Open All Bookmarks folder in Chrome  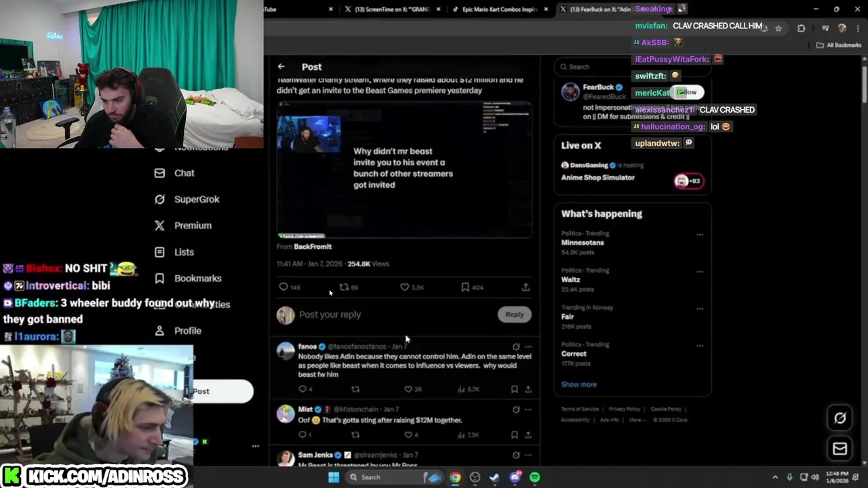tap(839, 45)
